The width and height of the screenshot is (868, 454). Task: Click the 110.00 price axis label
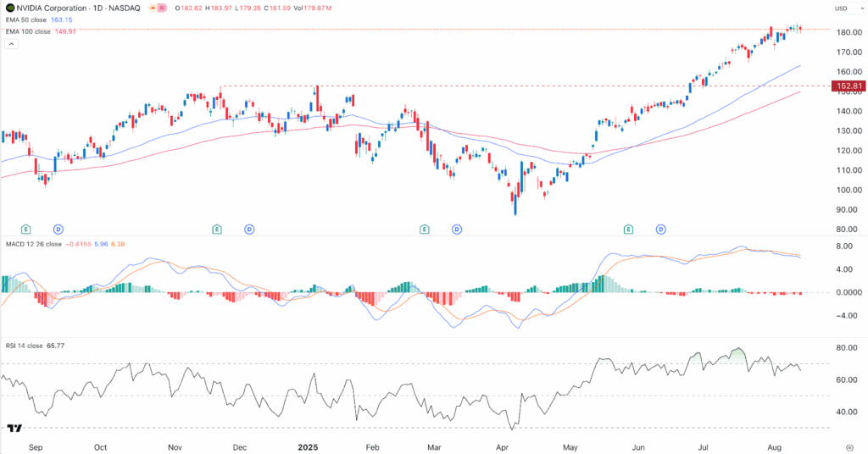[x=849, y=170]
